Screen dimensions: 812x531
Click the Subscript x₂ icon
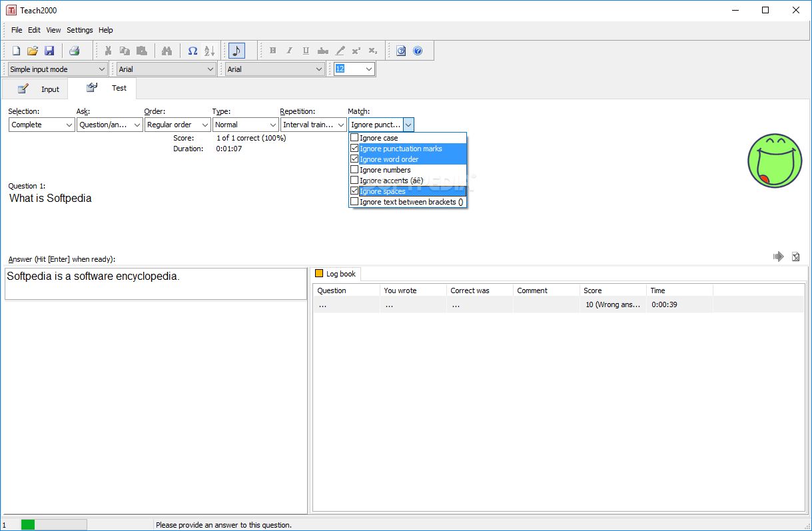click(x=373, y=51)
